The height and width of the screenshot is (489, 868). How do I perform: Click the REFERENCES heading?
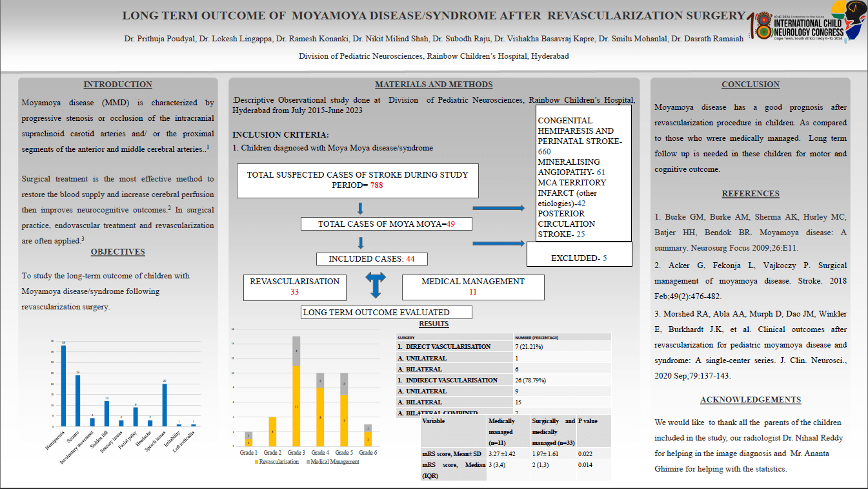[751, 194]
